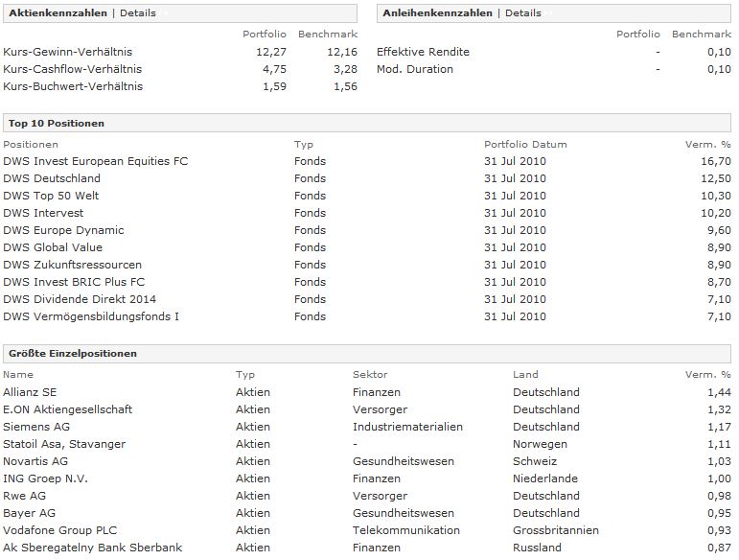Click Mod. Duration label
739x560 pixels.
[415, 69]
